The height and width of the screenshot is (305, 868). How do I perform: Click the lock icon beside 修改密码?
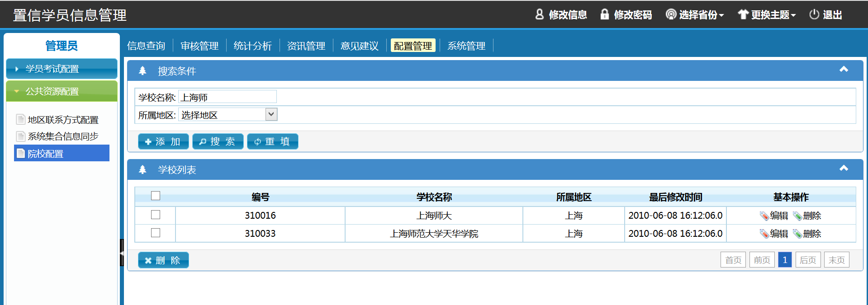(604, 14)
